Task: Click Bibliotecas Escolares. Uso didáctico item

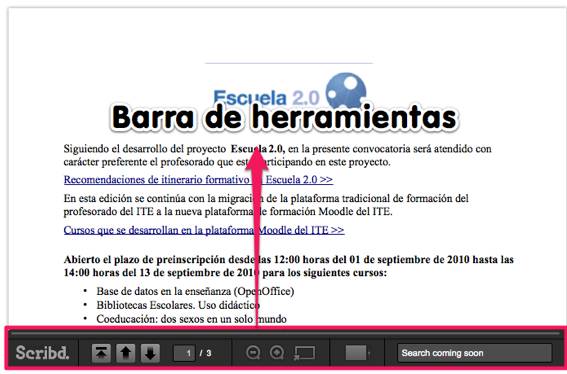Action: pyautogui.click(x=178, y=305)
